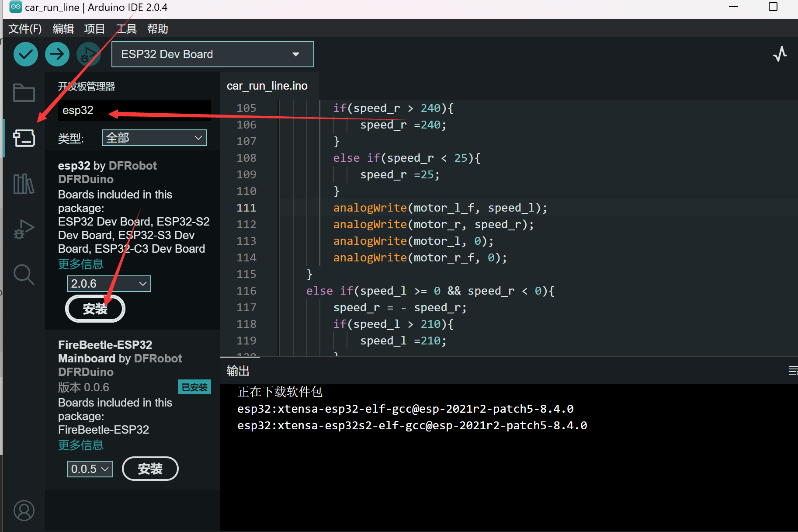This screenshot has height=532, width=798.
Task: Open the Serial Plotter icon
Action: pyautogui.click(x=780, y=54)
